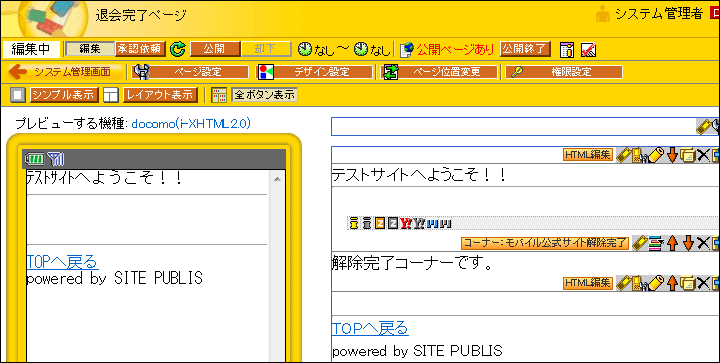Click the system administrator user icon
The image size is (720, 363).
pyautogui.click(x=602, y=14)
